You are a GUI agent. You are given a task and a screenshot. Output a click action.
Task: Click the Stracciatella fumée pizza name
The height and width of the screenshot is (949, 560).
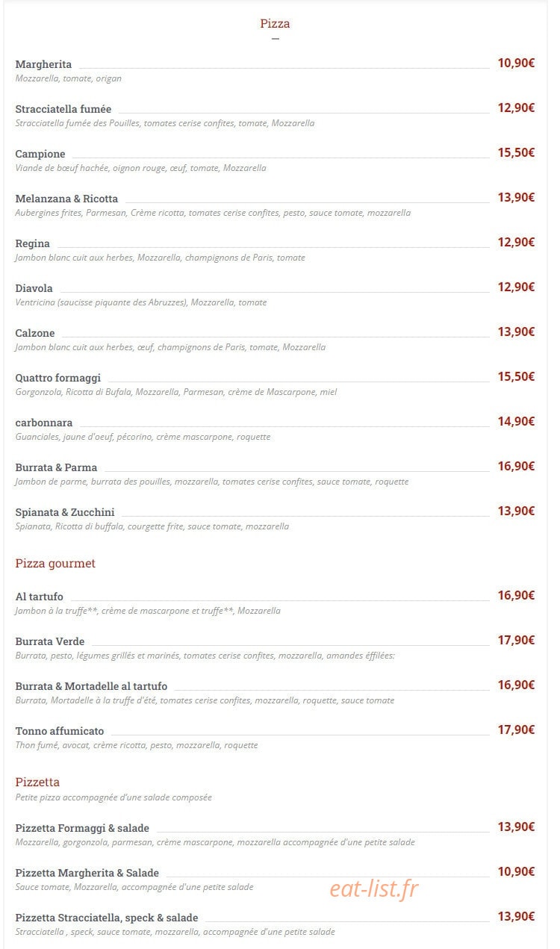click(63, 109)
